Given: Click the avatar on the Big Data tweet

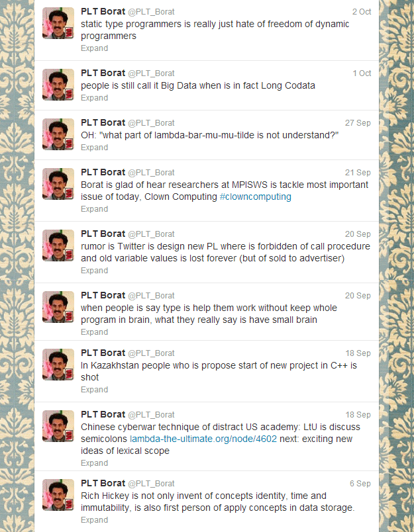Looking at the screenshot, I should coord(58,85).
